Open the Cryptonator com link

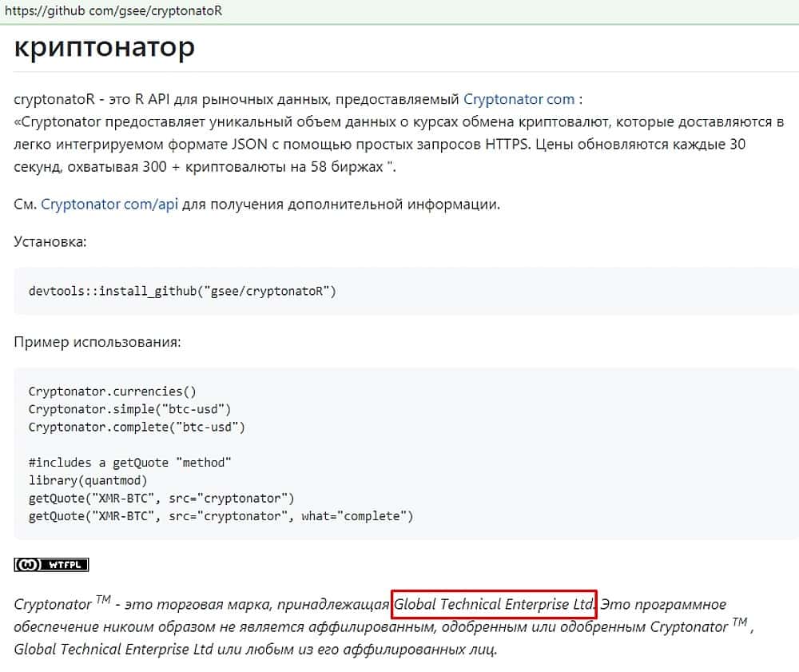pos(519,100)
